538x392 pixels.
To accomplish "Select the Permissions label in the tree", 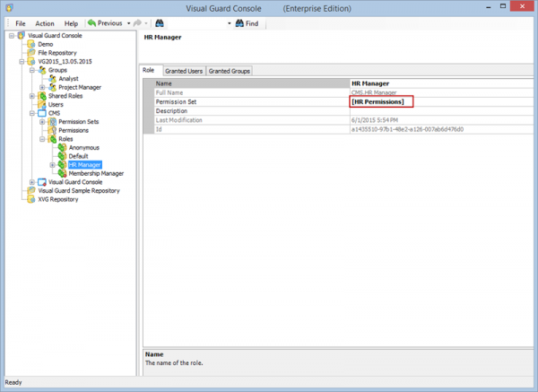I will pos(74,130).
